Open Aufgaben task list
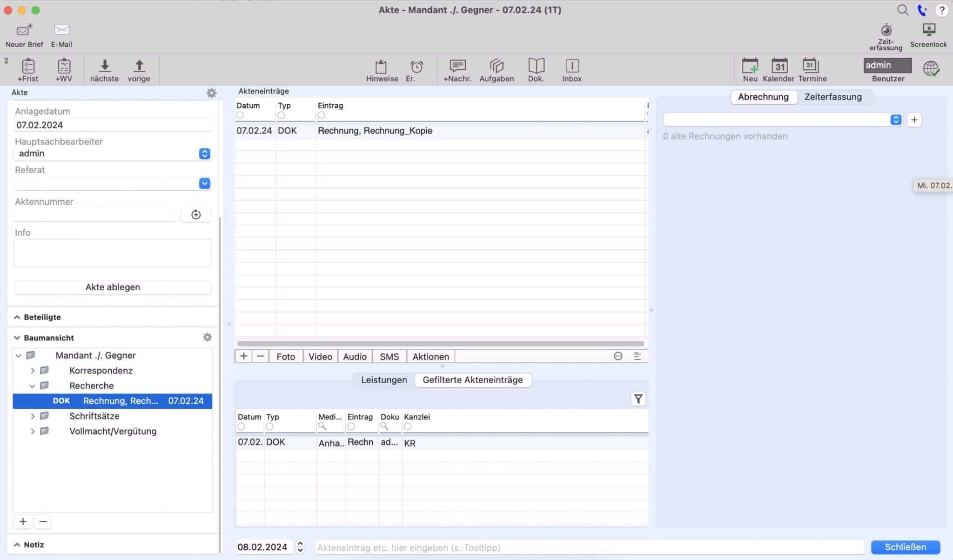Viewport: 953px width, 560px height. 497,70
